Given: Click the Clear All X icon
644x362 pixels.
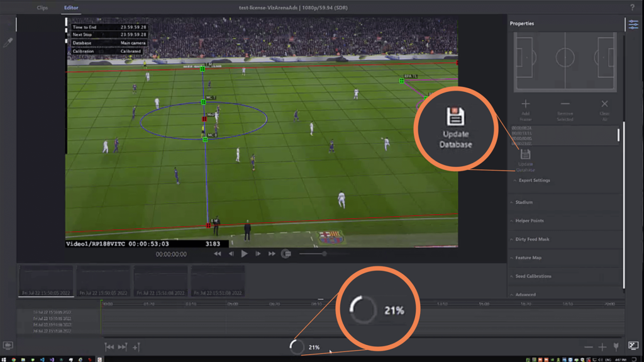Looking at the screenshot, I should click(604, 104).
